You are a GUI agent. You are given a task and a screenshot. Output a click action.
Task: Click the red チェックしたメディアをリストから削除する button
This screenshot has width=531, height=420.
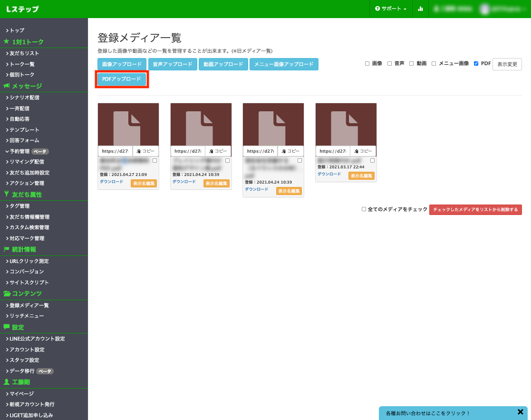tap(476, 209)
